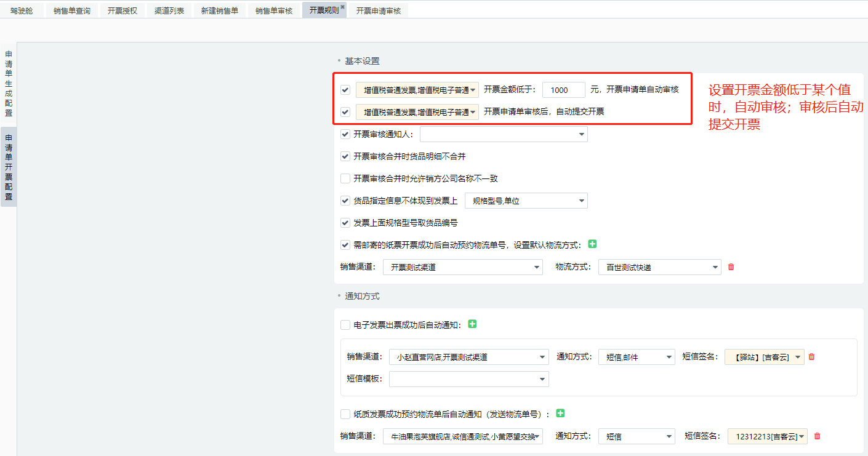Delete the 小赵直营网店 notification row
This screenshot has width=868, height=456.
[x=811, y=357]
